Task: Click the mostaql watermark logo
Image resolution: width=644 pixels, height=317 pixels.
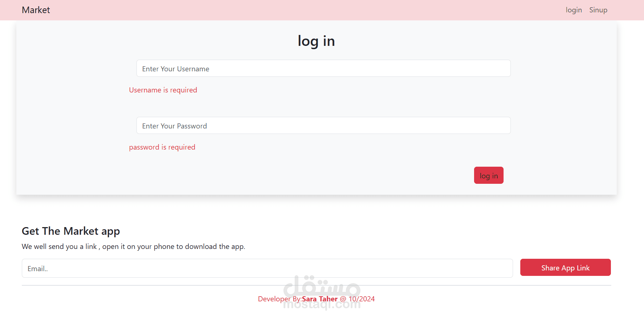Action: [x=322, y=292]
